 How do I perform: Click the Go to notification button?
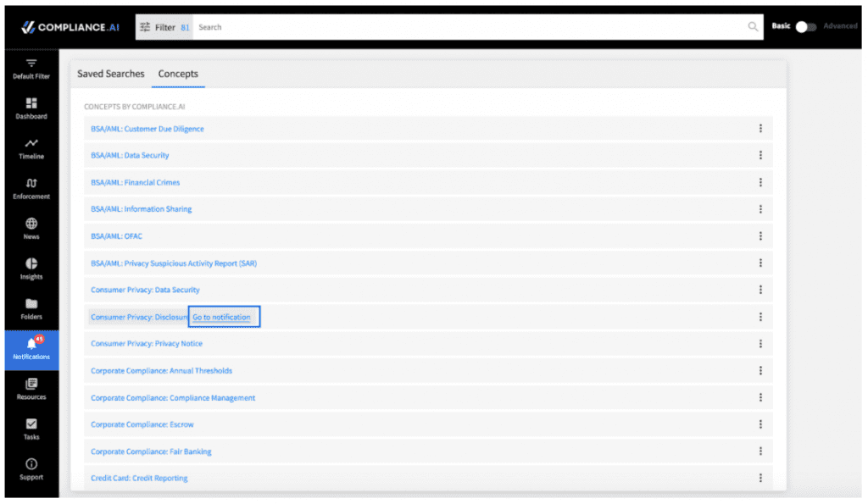[x=223, y=316]
